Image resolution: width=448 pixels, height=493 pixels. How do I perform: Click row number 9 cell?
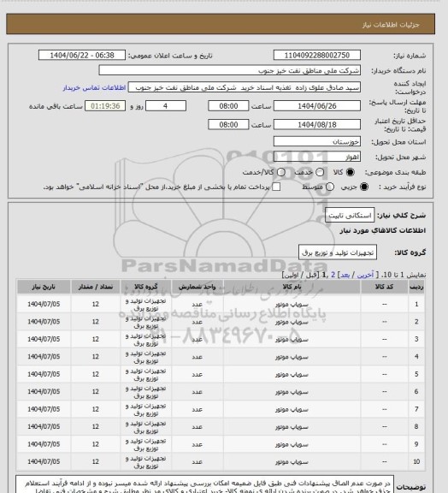click(416, 444)
